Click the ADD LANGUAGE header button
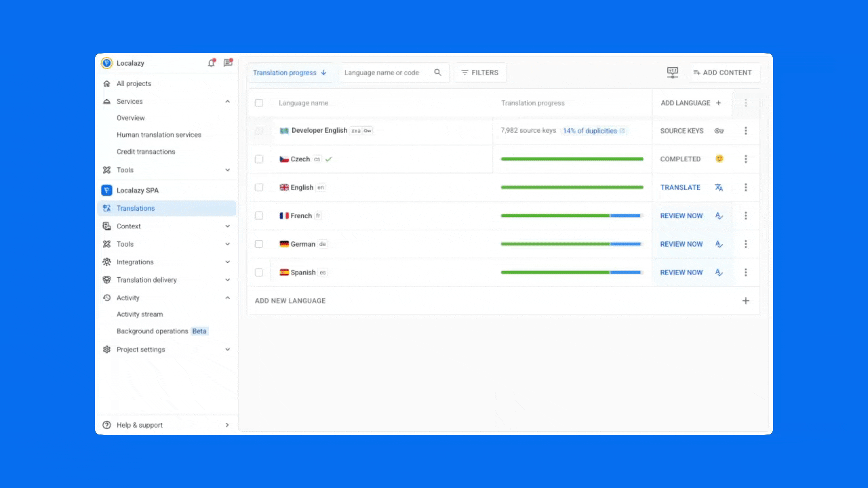This screenshot has width=868, height=488. tap(692, 103)
